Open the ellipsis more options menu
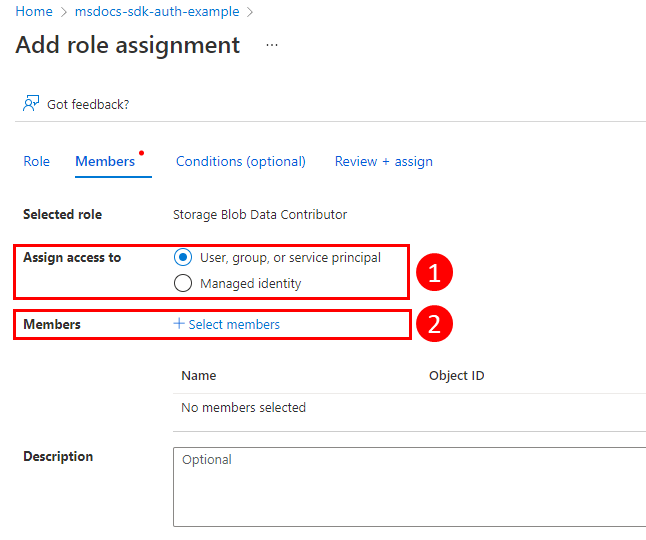 point(272,46)
